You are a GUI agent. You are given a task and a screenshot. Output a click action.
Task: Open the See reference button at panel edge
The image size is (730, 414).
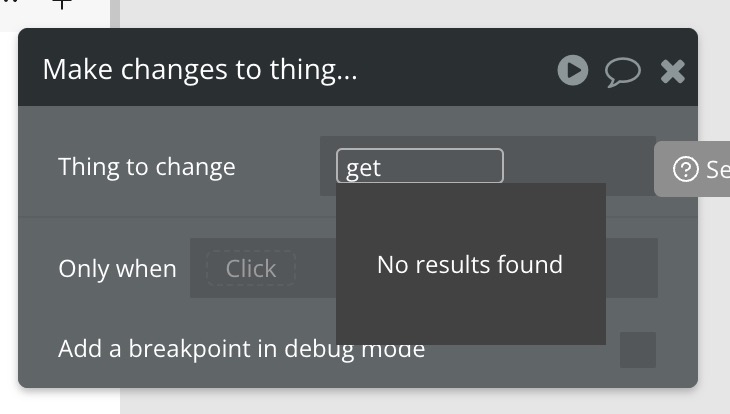[692, 169]
